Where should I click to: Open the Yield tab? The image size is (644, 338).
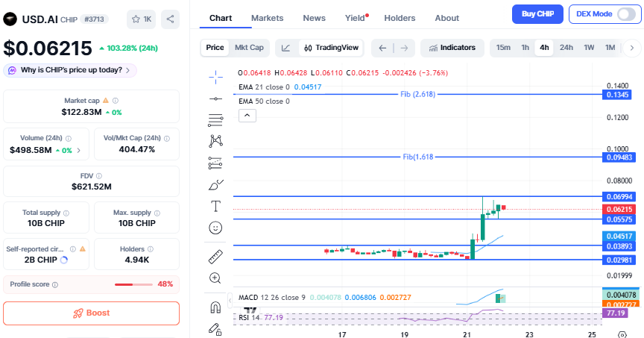356,18
